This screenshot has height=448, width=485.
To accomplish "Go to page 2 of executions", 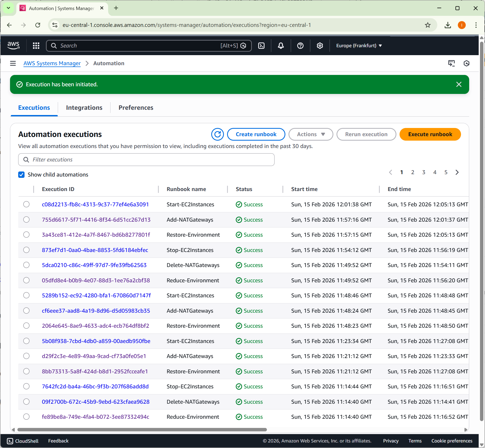I will click(413, 172).
